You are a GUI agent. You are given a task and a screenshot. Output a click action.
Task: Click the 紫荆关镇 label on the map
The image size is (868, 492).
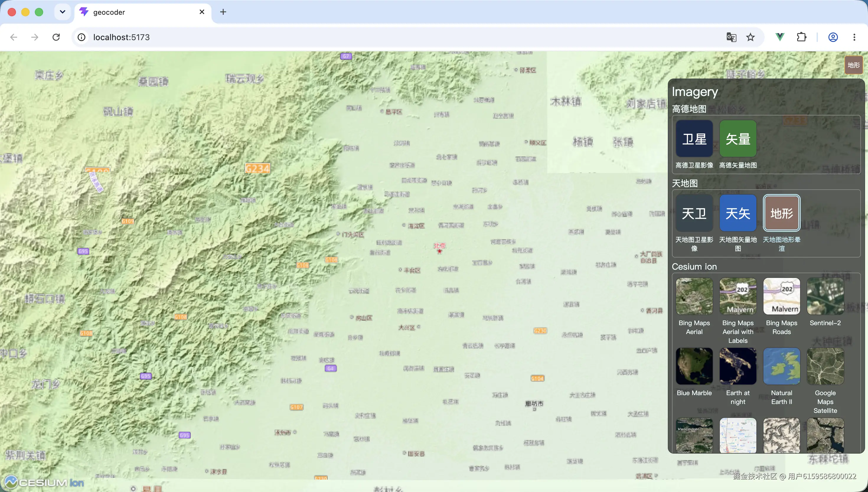(25, 455)
